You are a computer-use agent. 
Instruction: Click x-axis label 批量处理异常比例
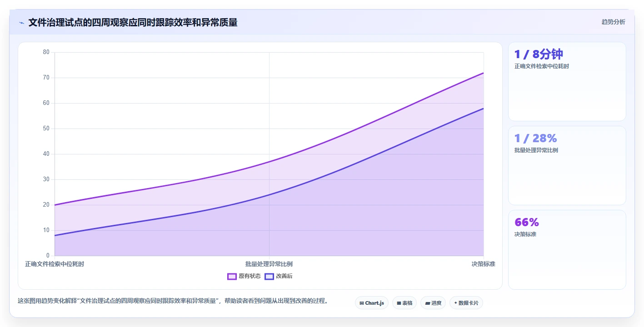(x=269, y=264)
